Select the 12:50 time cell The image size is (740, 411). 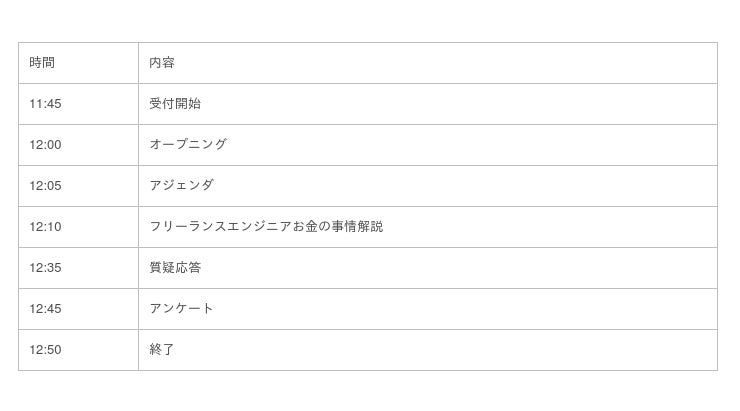(x=45, y=350)
